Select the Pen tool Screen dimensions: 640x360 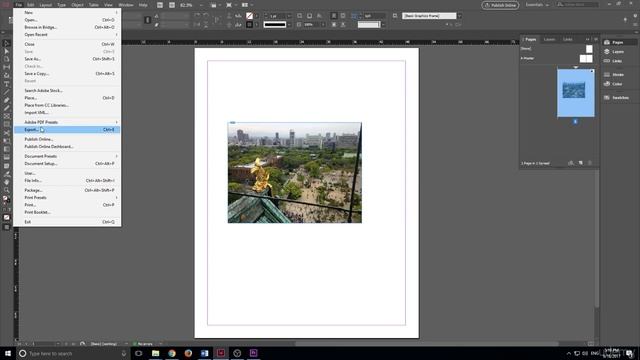pos(6,100)
